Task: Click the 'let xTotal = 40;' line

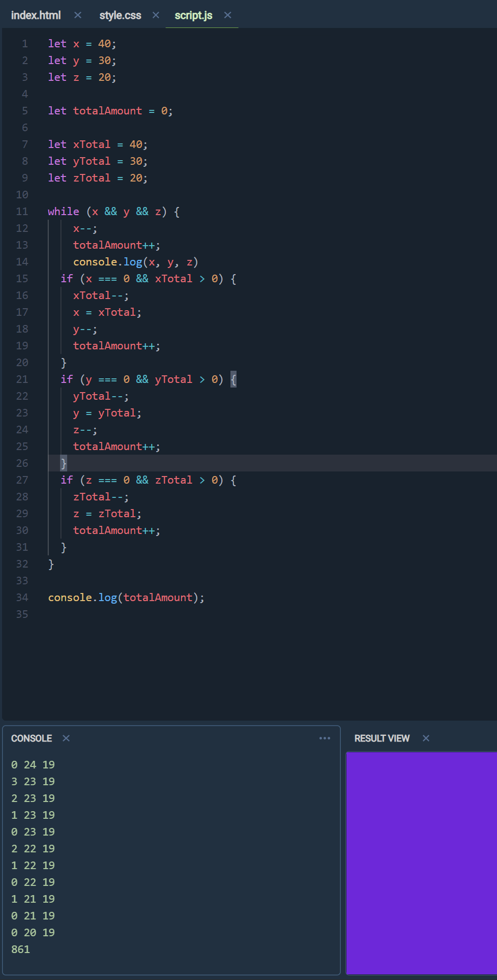Action: coord(98,144)
